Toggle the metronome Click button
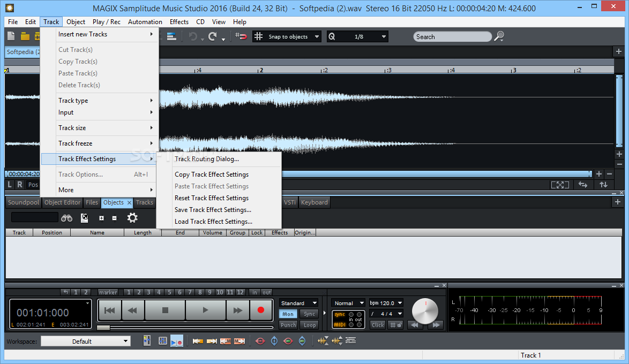The width and height of the screenshot is (629, 364). pyautogui.click(x=378, y=325)
